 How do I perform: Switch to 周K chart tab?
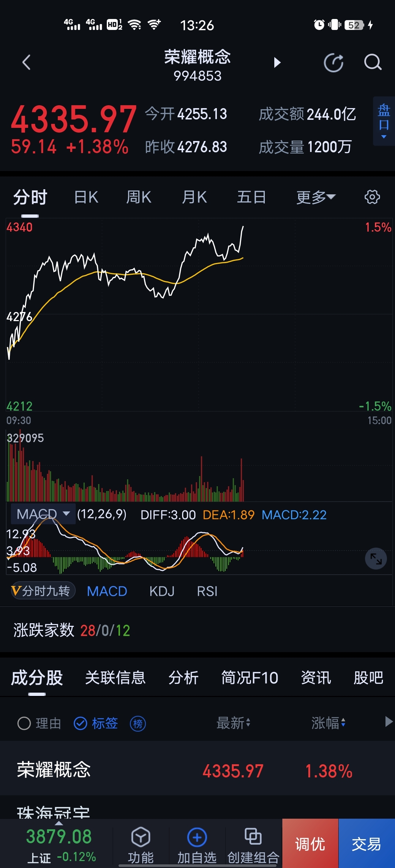pyautogui.click(x=139, y=197)
